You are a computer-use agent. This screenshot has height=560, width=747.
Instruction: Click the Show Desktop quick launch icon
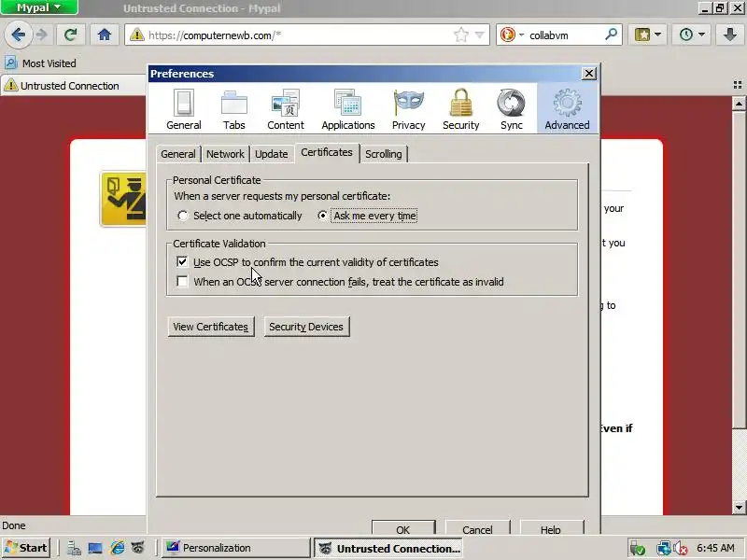pyautogui.click(x=95, y=548)
